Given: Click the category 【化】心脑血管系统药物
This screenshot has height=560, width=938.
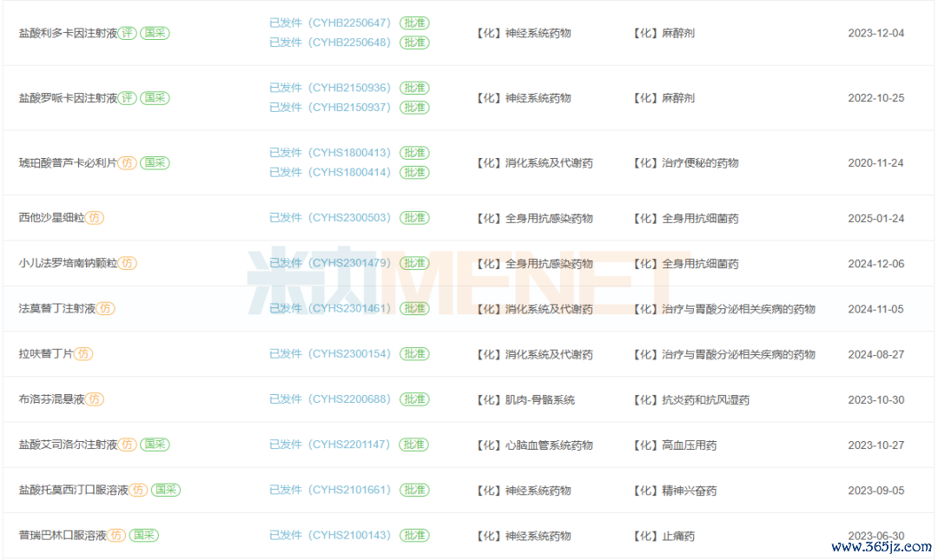Looking at the screenshot, I should tap(534, 445).
